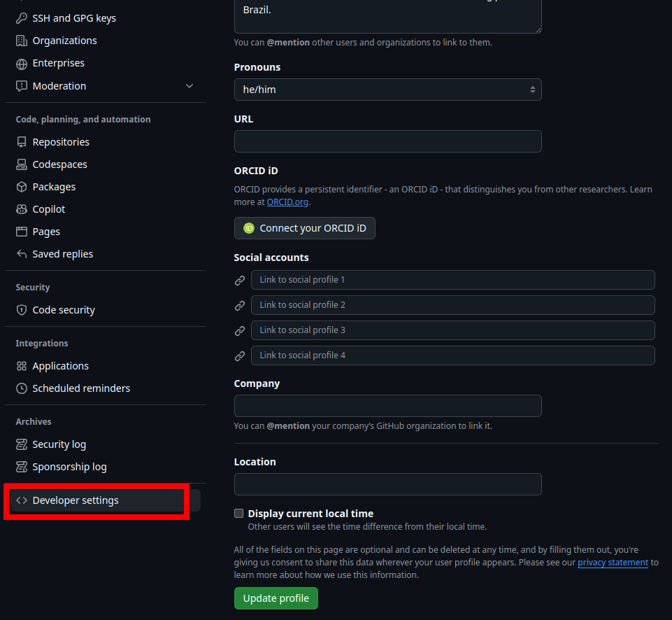Follow the privacy statement link

[613, 563]
